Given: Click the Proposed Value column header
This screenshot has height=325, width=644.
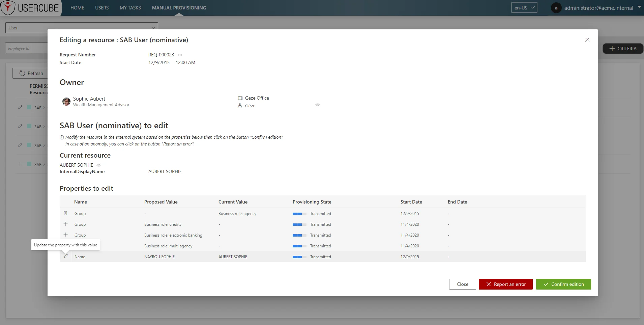Looking at the screenshot, I should (161, 202).
